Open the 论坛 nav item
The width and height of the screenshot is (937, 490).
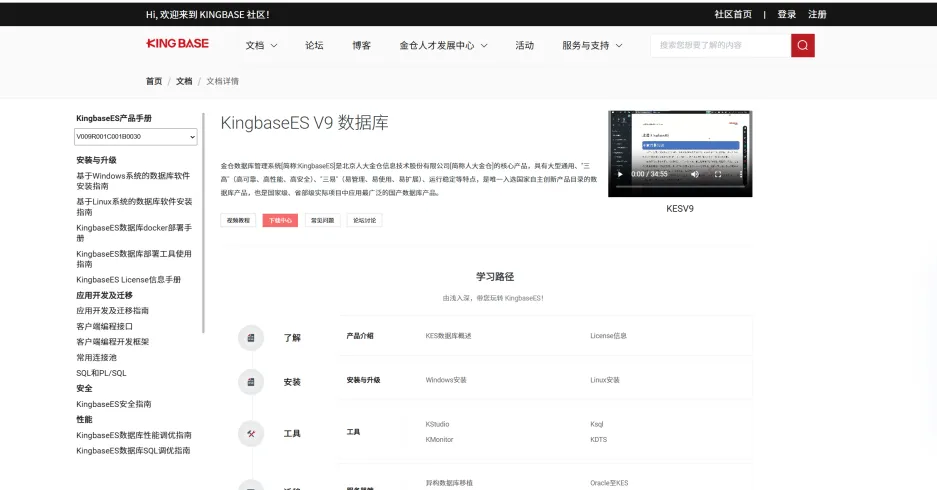[314, 45]
